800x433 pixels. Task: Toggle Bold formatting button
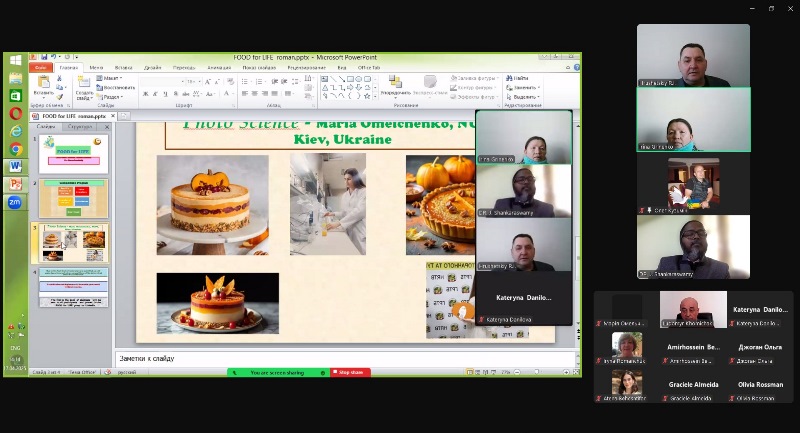[145, 94]
